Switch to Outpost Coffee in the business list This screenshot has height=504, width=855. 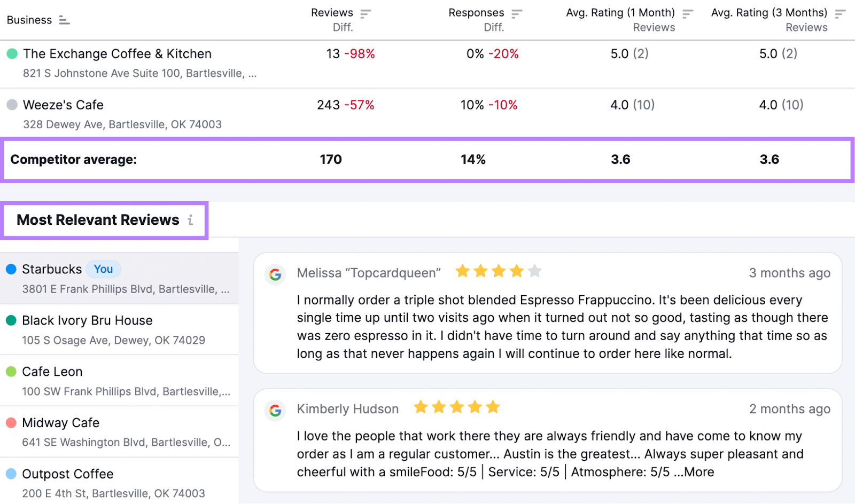67,474
